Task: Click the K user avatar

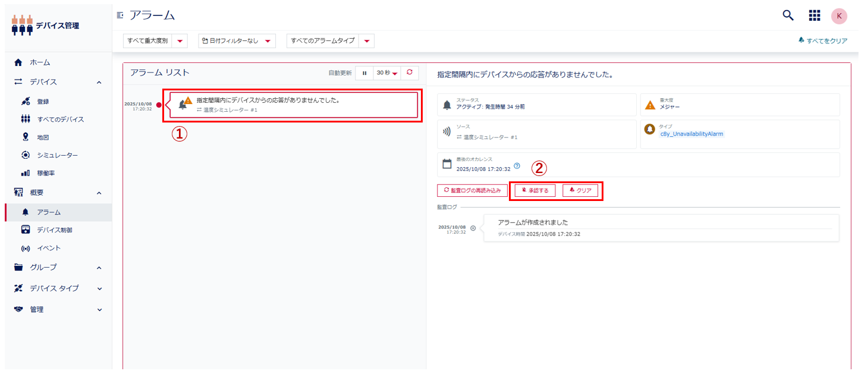Action: click(x=839, y=15)
